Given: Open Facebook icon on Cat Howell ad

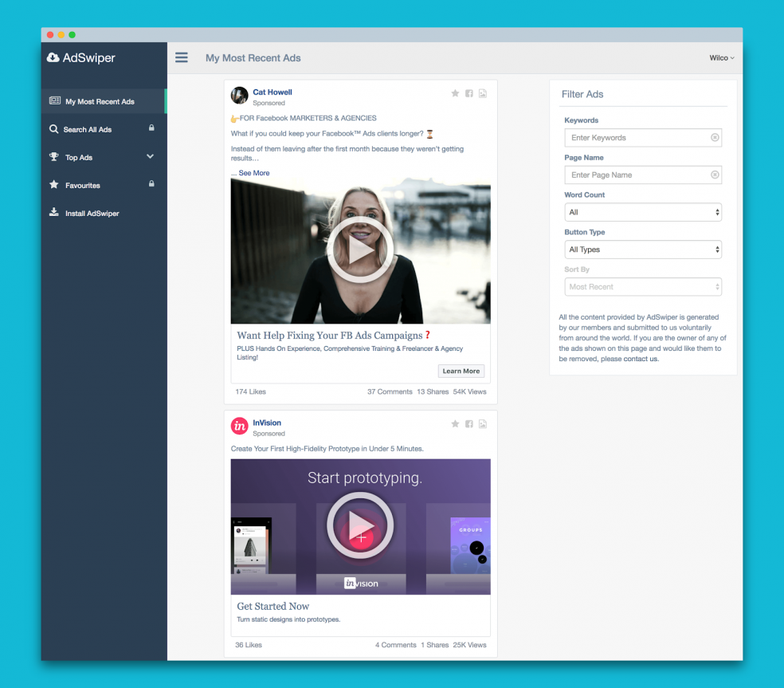Looking at the screenshot, I should 469,93.
